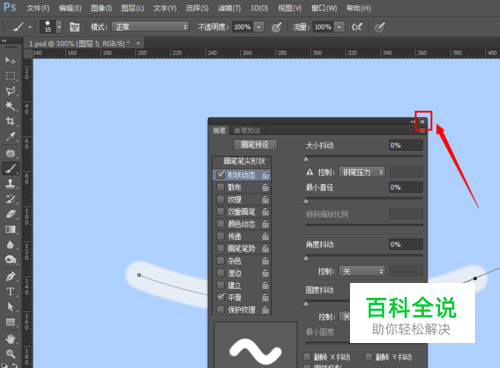Uncheck 形状动态 checkbox
Image resolution: width=500 pixels, height=368 pixels.
221,175
